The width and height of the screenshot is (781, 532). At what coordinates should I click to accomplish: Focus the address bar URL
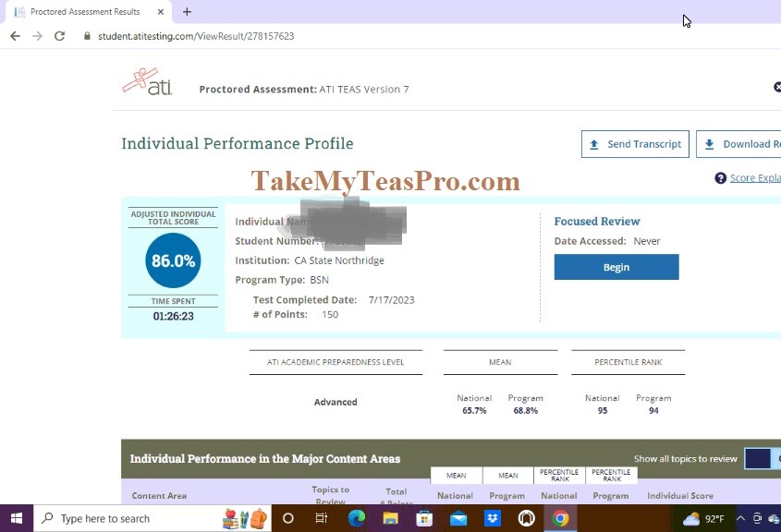tap(196, 36)
